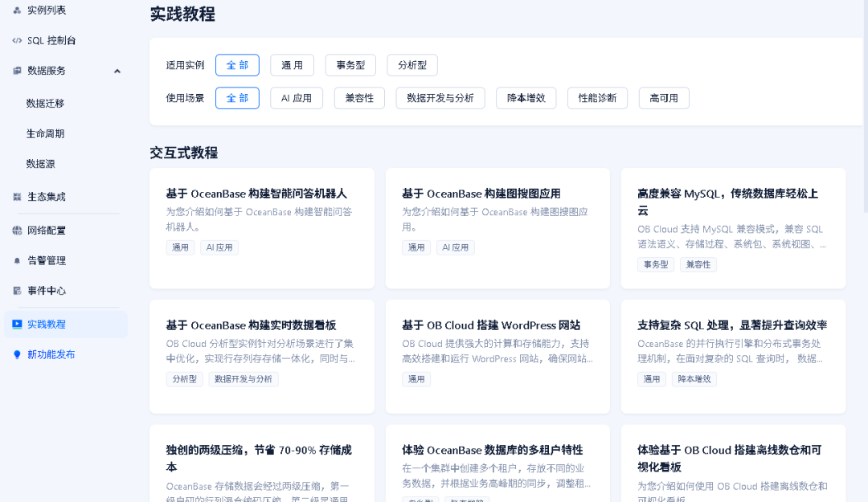
Task: Filter 使用场景 by 性能诊断
Action: pos(597,98)
